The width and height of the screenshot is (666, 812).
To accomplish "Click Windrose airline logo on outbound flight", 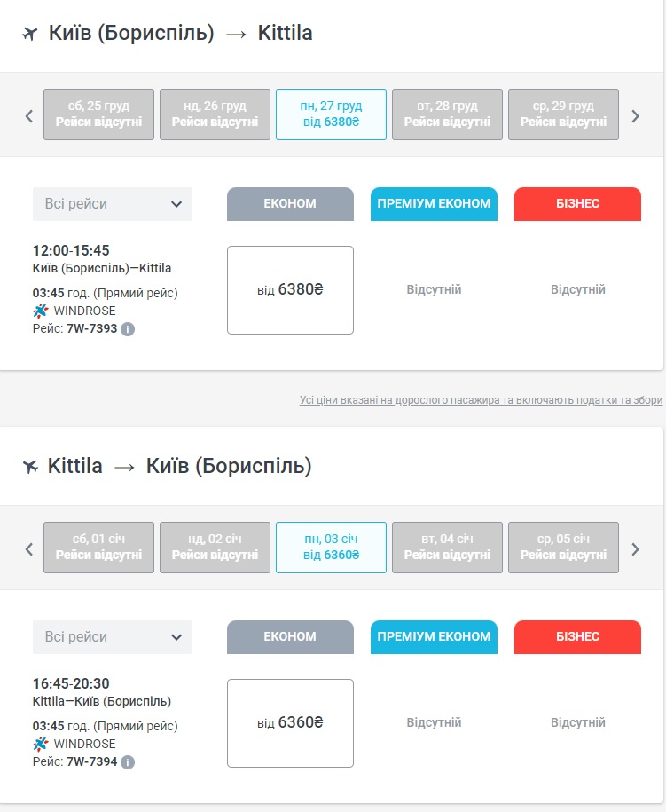I will 41,311.
